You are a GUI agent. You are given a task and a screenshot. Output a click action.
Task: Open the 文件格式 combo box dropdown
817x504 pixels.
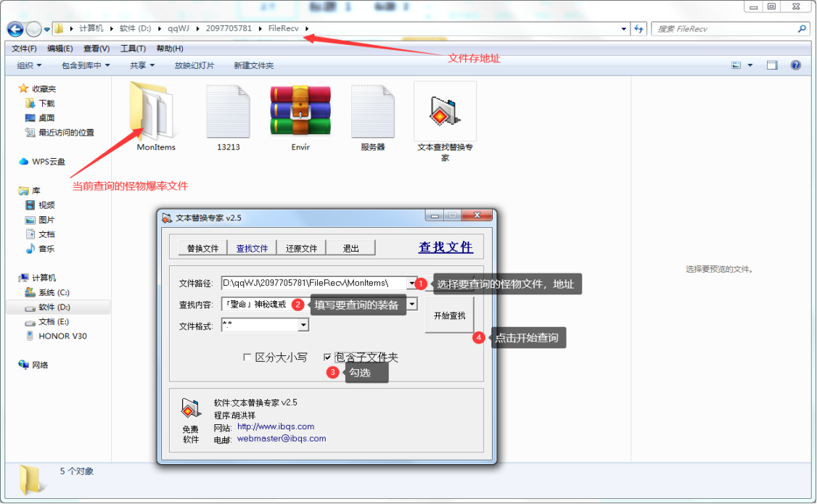303,326
